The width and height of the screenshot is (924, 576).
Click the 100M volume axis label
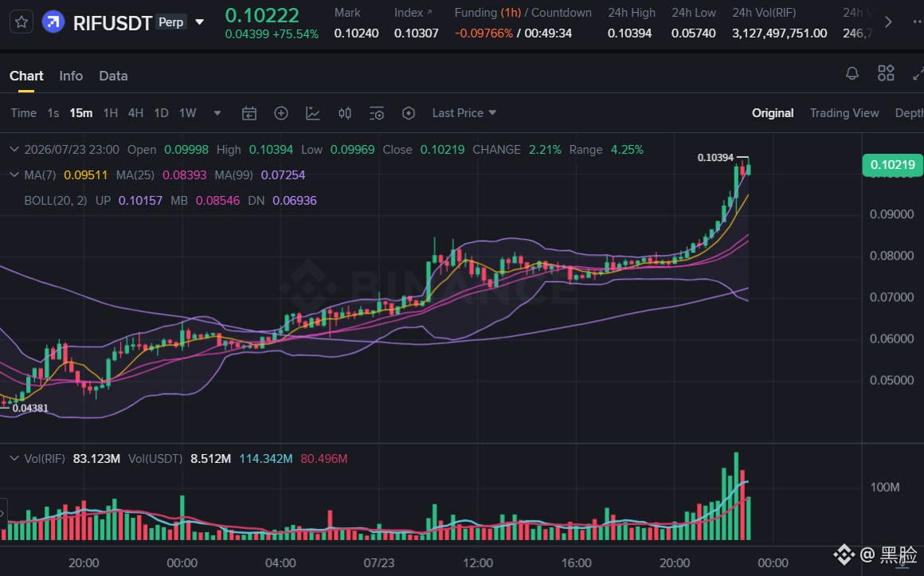pyautogui.click(x=885, y=488)
